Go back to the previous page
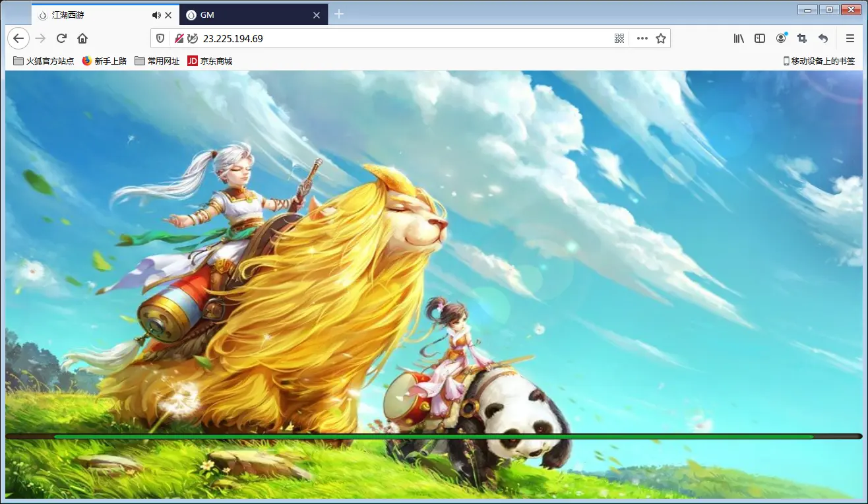This screenshot has width=868, height=504. pos(18,38)
